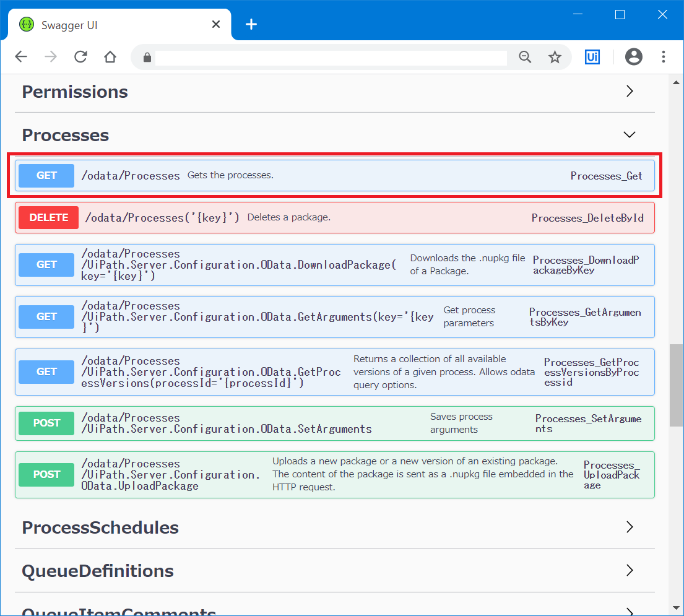Click the scrollbar up arrow
Screen dimensions: 684x616
pos(676,82)
